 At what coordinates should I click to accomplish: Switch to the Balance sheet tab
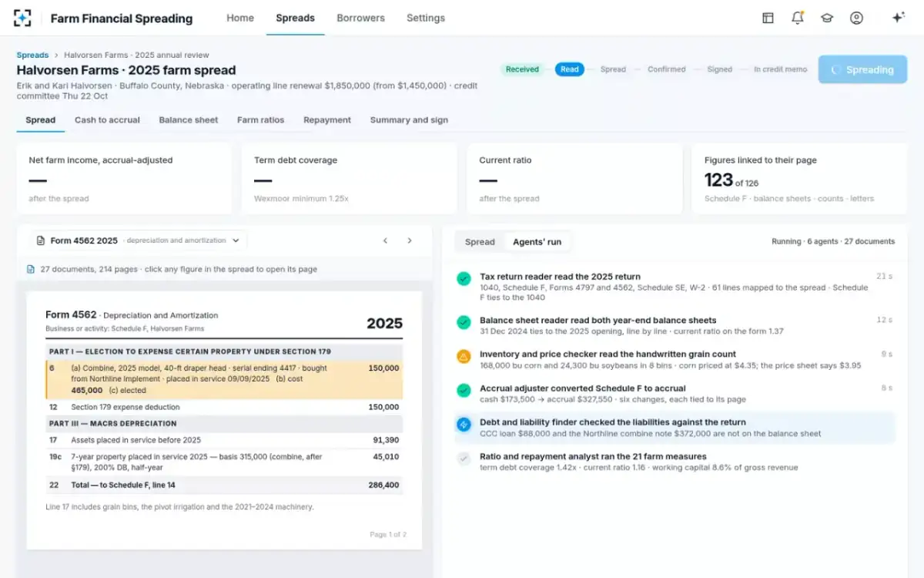pos(189,120)
